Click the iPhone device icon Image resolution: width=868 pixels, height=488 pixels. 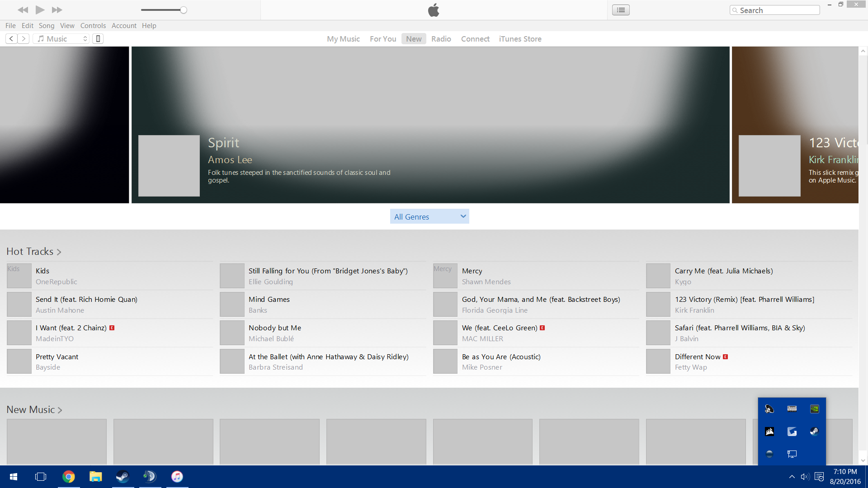click(98, 39)
